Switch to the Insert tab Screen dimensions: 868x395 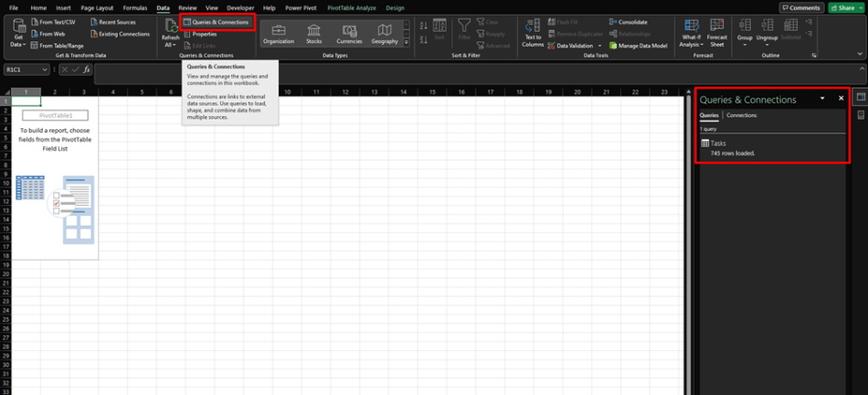(x=64, y=7)
